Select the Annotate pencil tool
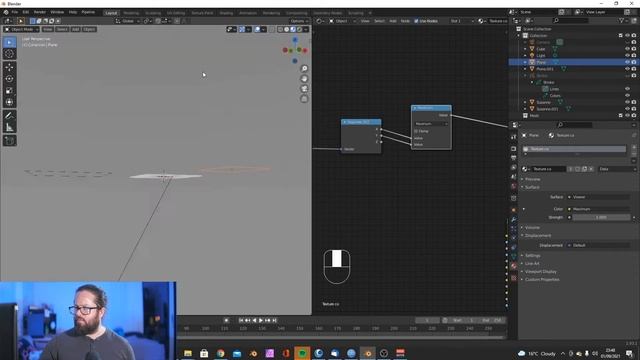Image resolution: width=640 pixels, height=360 pixels. 9,116
